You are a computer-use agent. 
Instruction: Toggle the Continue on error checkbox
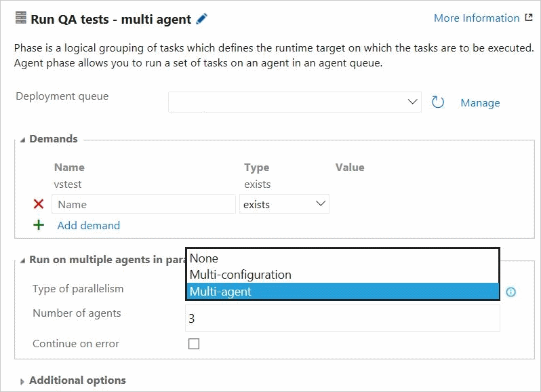[194, 344]
